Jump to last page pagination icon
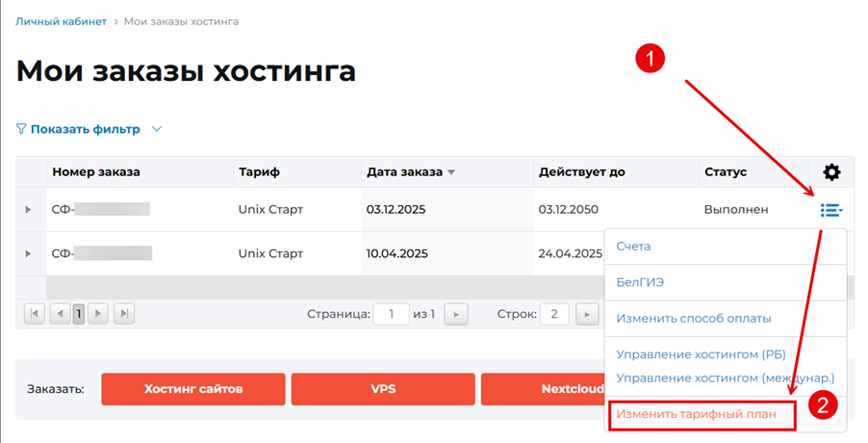Screen dimensions: 868x443 click(x=123, y=313)
